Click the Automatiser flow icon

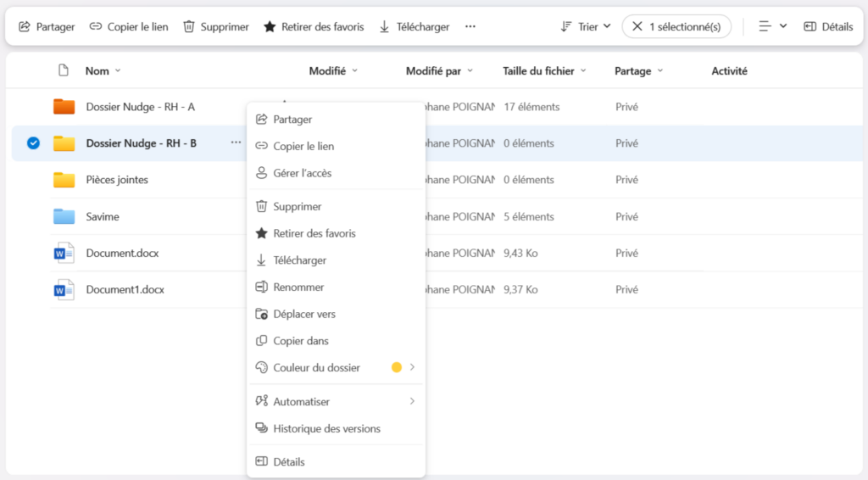261,401
